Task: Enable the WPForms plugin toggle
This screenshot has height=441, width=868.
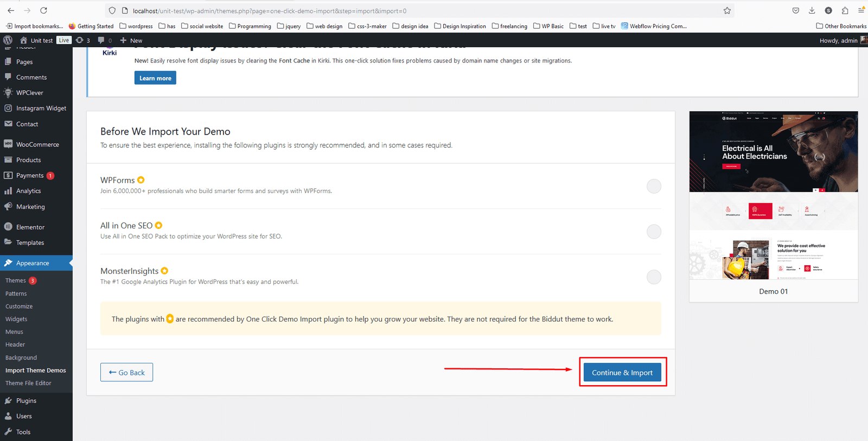Action: pyautogui.click(x=654, y=186)
